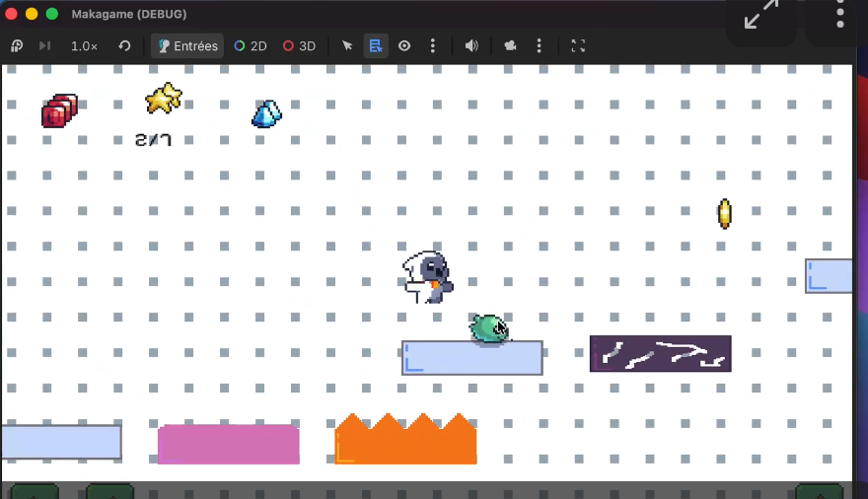This screenshot has width=868, height=499.
Task: Toggle the Entrées input mode button
Action: (187, 46)
